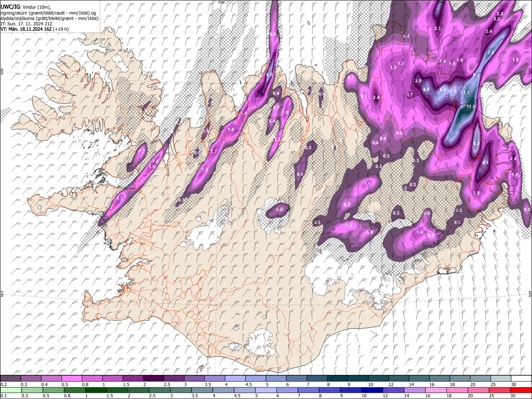Click the 7.3 precipitation value on the map

click(x=490, y=52)
